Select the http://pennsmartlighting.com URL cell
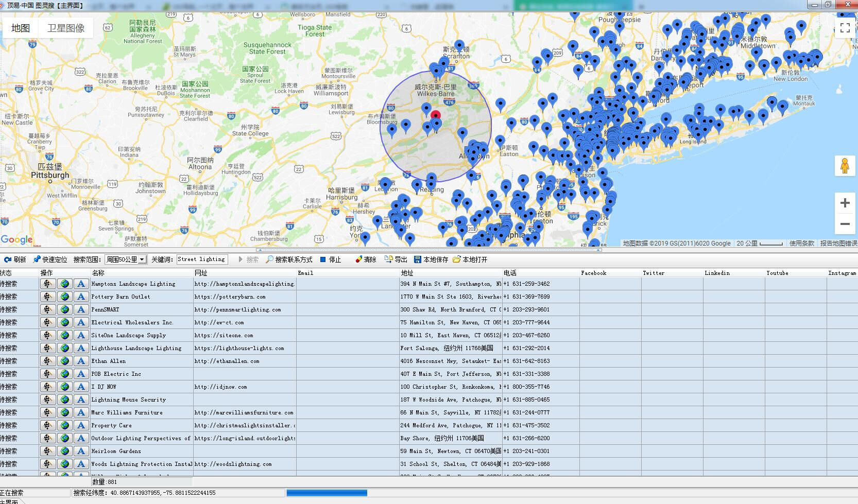The image size is (858, 504). click(245, 309)
